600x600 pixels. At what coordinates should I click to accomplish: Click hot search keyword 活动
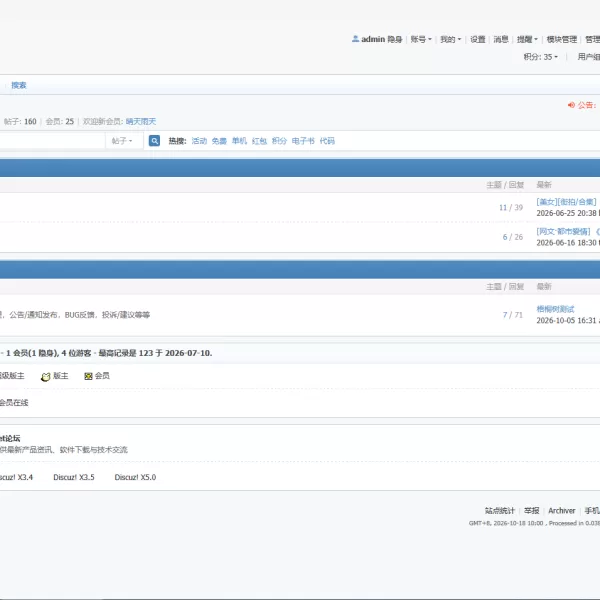pos(199,141)
